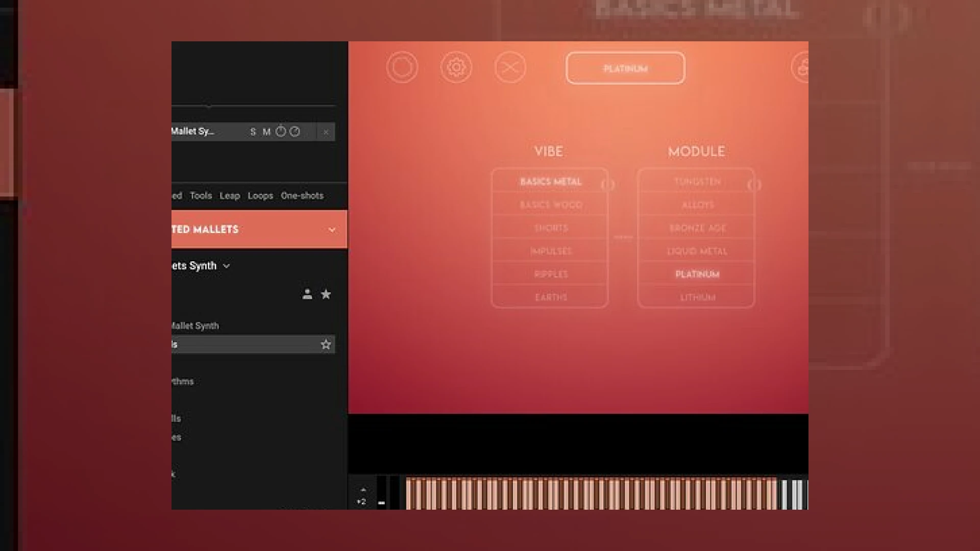Screen dimensions: 980x551
Task: Click the first round dial icon after M
Action: click(x=281, y=132)
